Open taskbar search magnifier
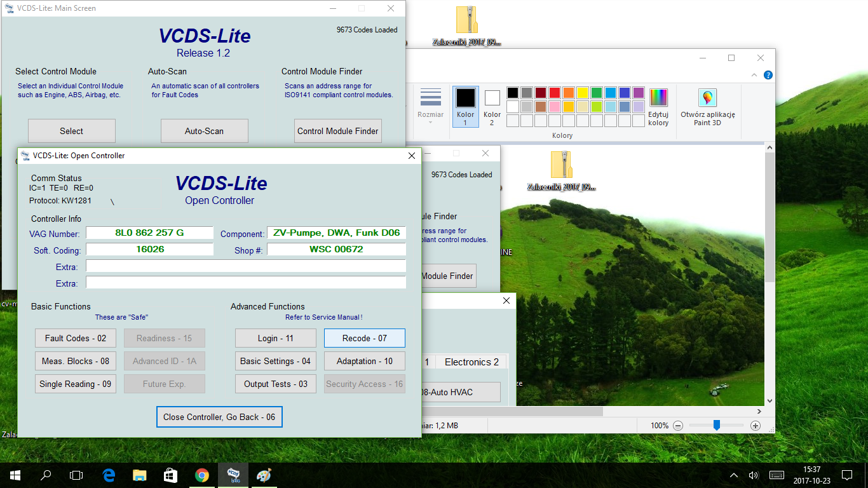Screen dimensions: 868x488 46,475
